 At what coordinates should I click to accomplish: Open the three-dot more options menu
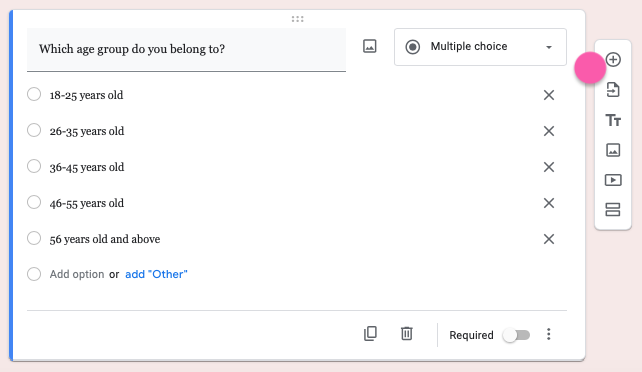549,334
